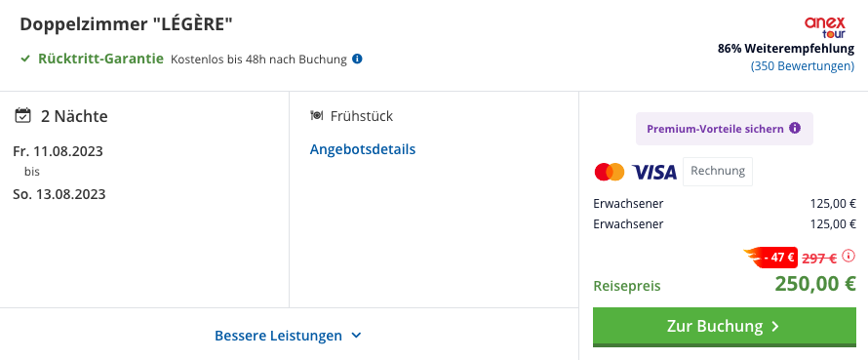Click the 250,00 € Reisepreis total

click(x=815, y=284)
